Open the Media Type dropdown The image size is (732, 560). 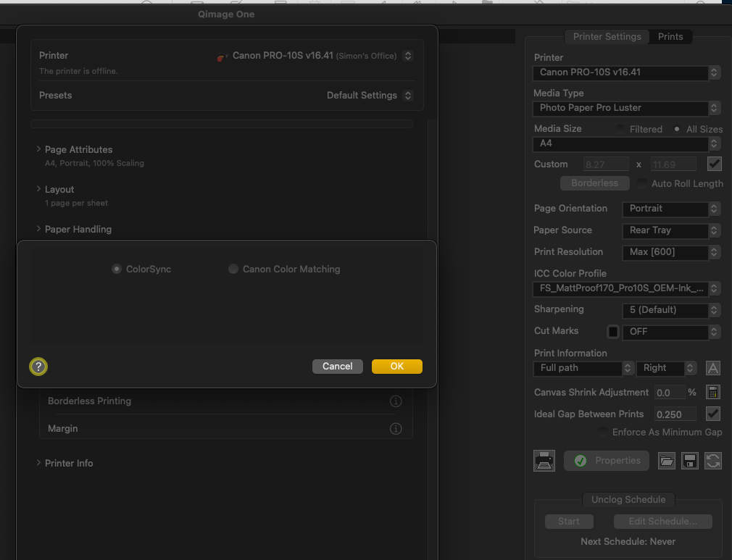click(626, 108)
